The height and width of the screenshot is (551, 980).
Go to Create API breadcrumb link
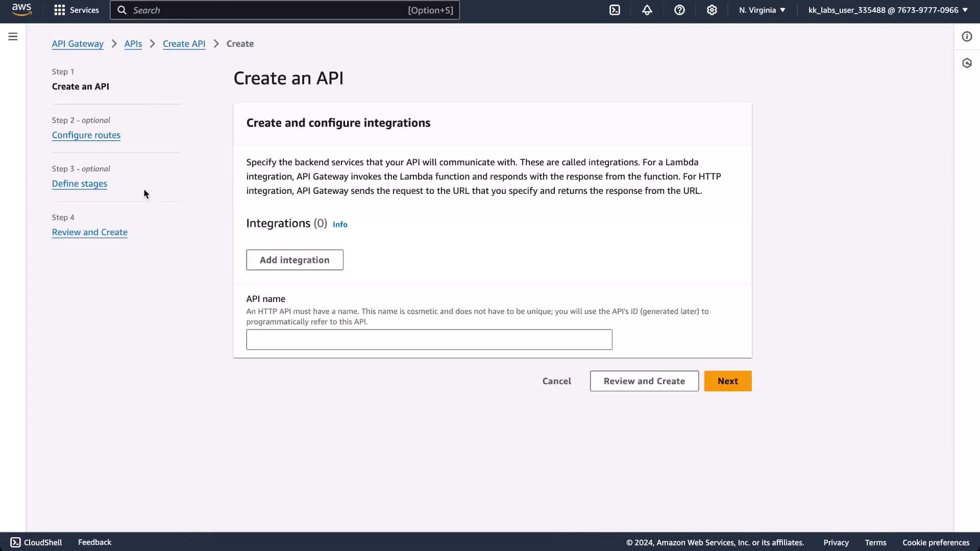tap(184, 44)
